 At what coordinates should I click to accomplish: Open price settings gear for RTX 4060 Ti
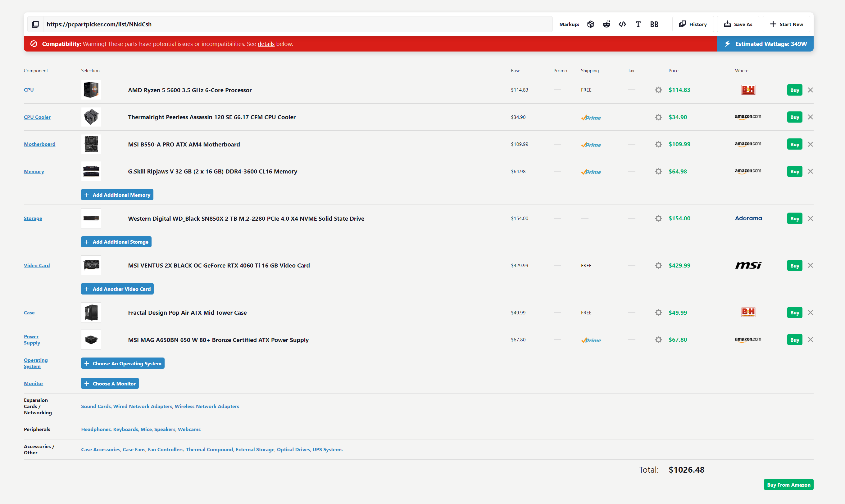658,266
